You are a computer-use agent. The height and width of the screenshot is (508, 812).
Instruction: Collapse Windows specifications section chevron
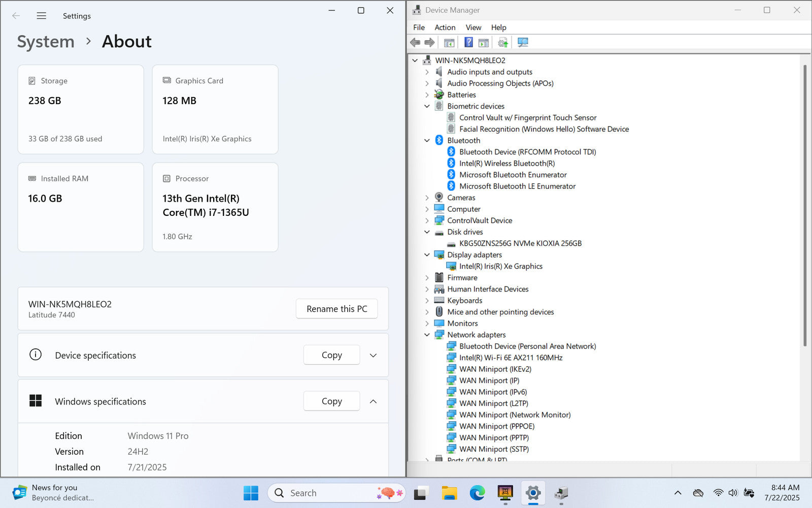click(x=373, y=401)
